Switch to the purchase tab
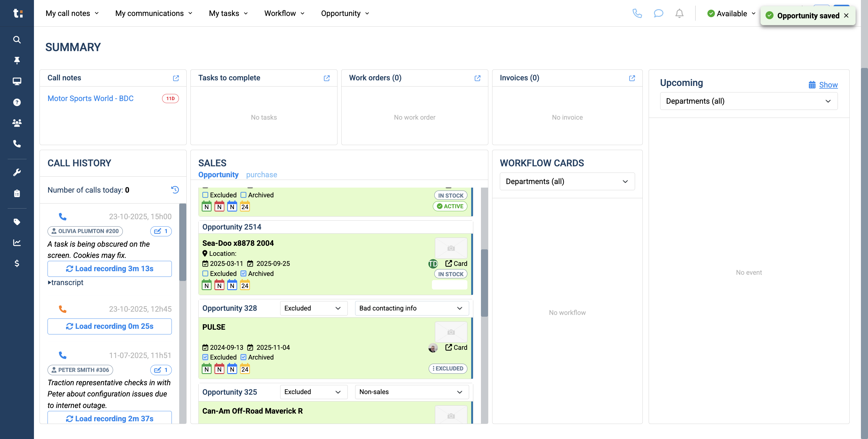This screenshot has height=439, width=868. (262, 175)
